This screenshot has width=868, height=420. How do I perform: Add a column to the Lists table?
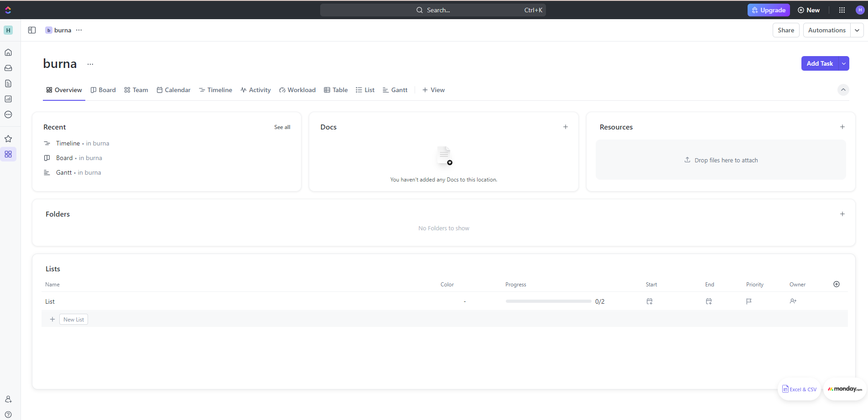(837, 284)
